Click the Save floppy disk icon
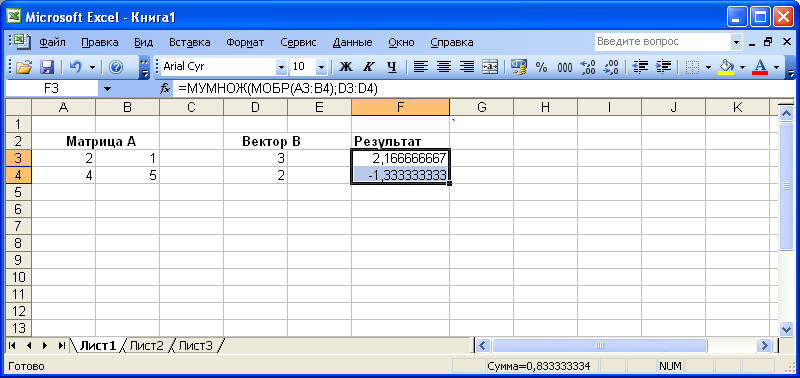 tap(47, 67)
